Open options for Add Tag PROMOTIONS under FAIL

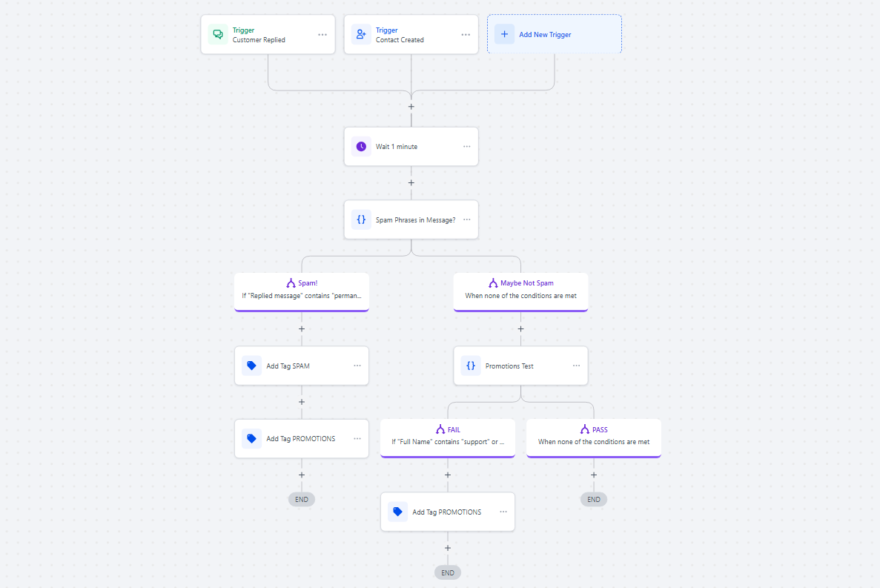coord(503,511)
